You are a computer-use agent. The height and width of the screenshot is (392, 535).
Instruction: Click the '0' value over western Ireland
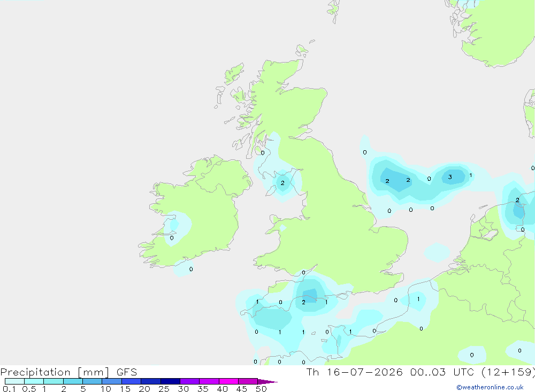click(x=172, y=238)
